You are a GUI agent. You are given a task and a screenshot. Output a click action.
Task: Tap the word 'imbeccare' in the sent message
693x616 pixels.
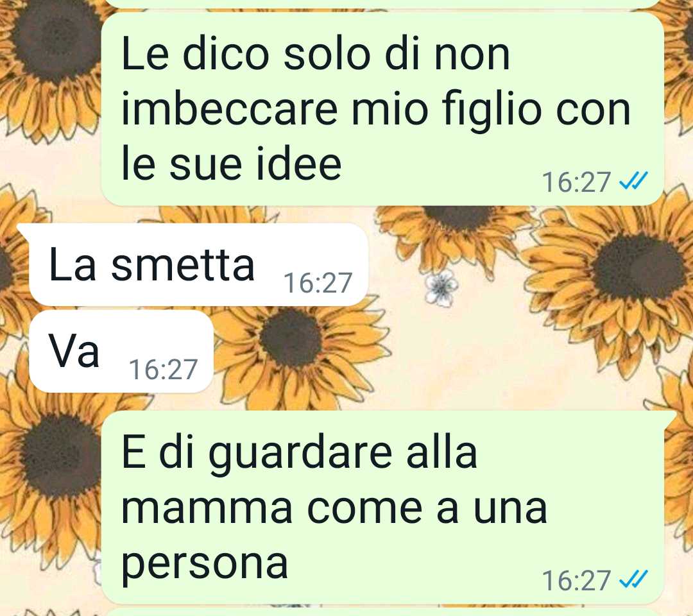229,108
